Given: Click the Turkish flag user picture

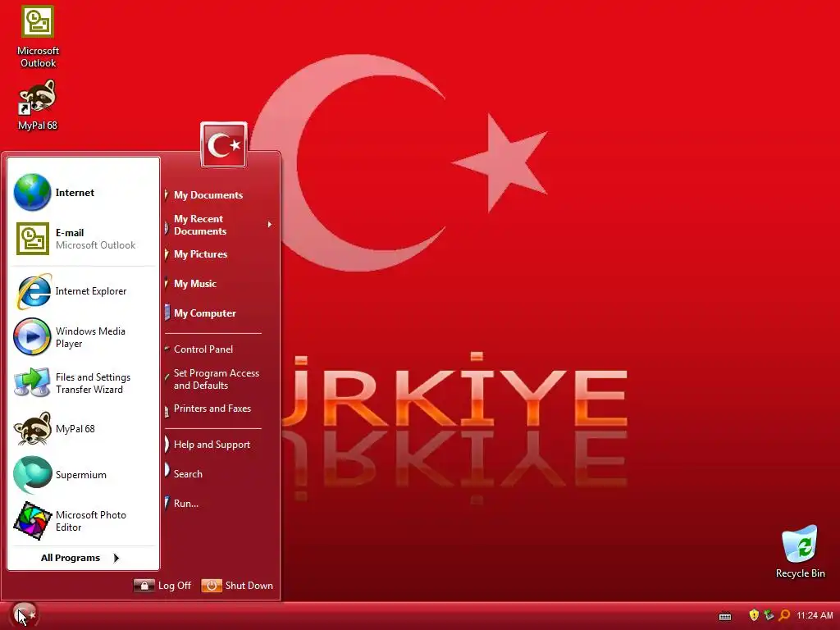Looking at the screenshot, I should 223,144.
